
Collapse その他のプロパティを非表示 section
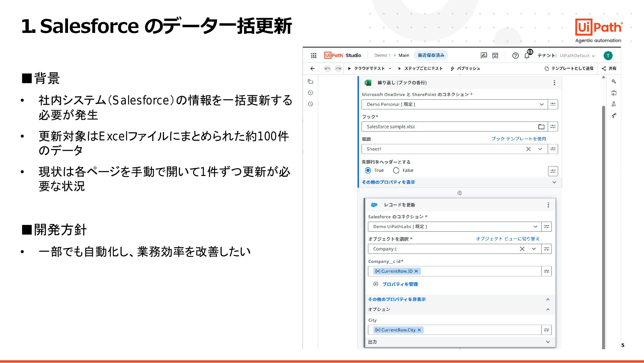point(460,300)
